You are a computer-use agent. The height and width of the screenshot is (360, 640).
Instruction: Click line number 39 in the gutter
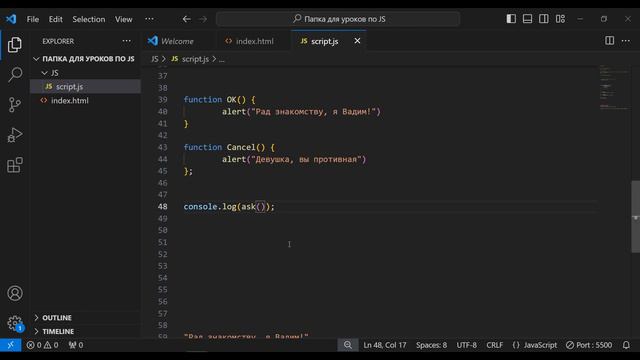[162, 100]
